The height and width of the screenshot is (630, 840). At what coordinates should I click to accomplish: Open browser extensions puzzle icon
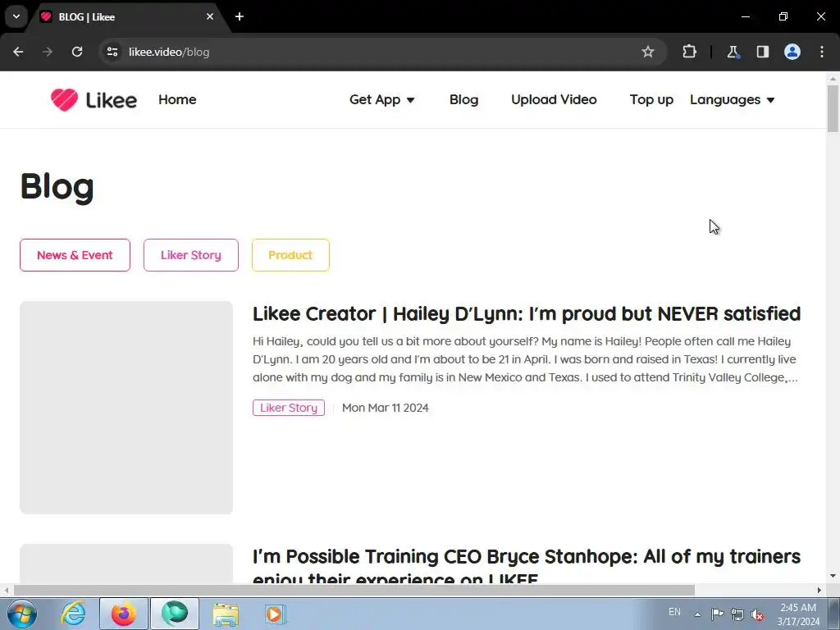(x=689, y=52)
